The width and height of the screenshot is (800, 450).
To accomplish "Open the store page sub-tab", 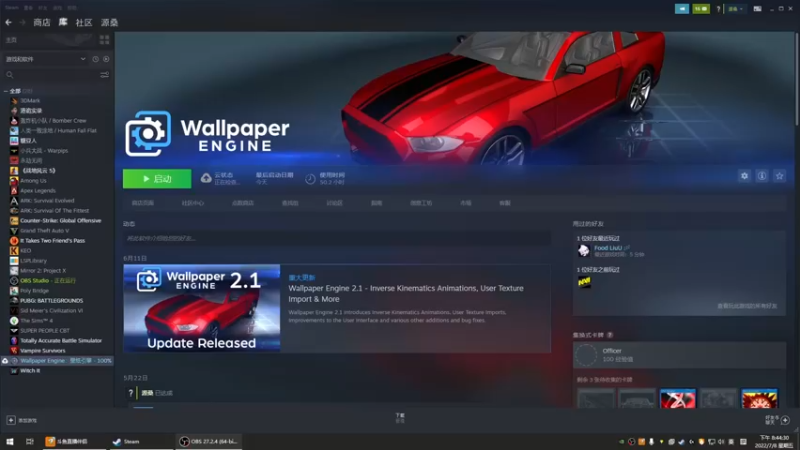I will tap(142, 203).
